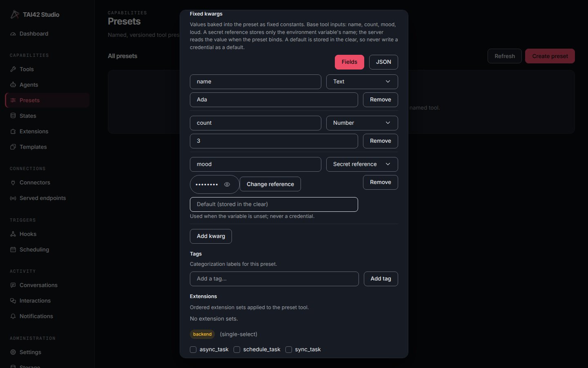Reveal the masked secret with eye icon
Screen dimensions: 588x368
point(227,184)
